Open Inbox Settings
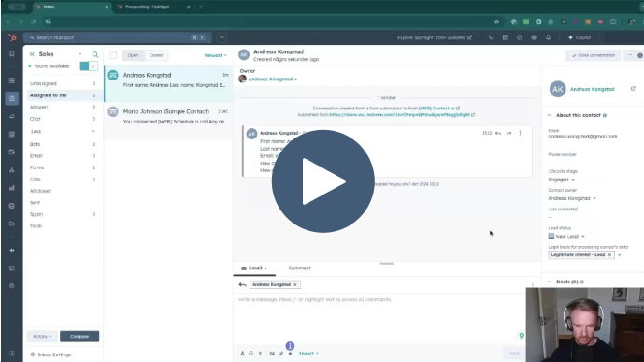The image size is (644, 362). (x=50, y=355)
